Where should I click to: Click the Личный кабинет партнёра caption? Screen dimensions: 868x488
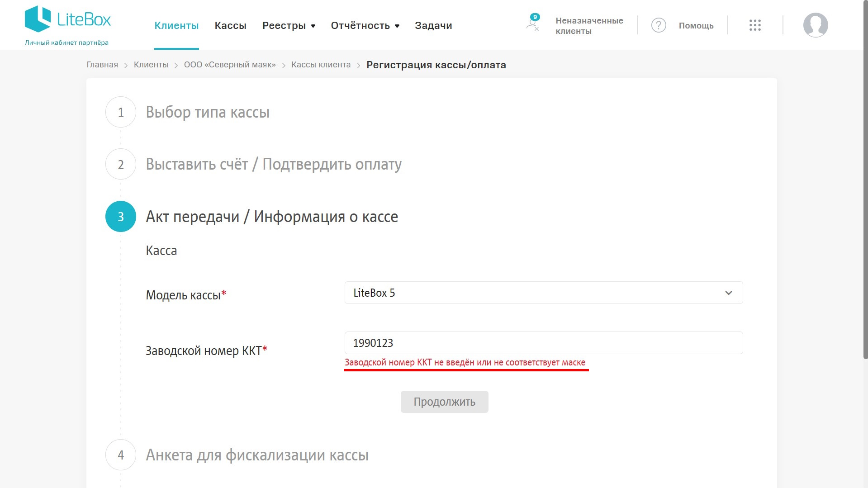[x=66, y=43]
